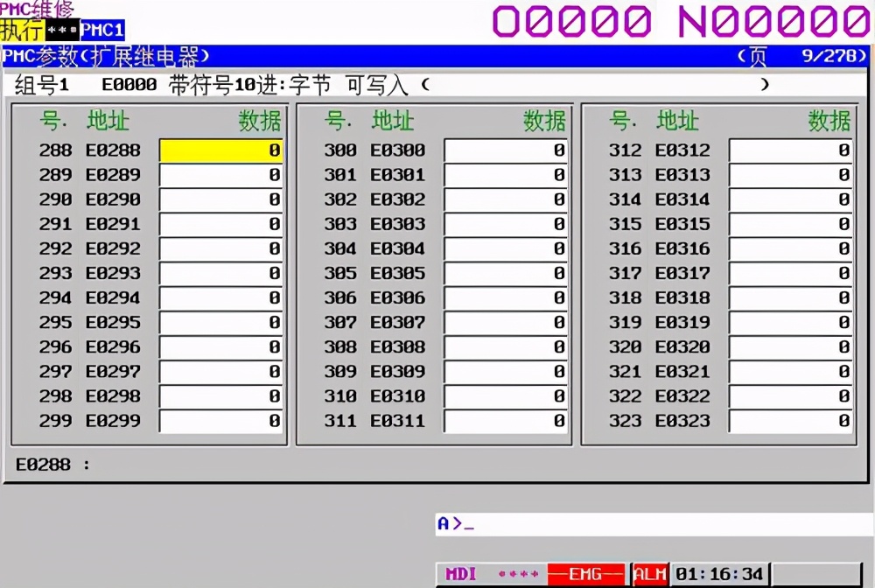
Task: Click data cell of E0308
Action: tap(506, 347)
